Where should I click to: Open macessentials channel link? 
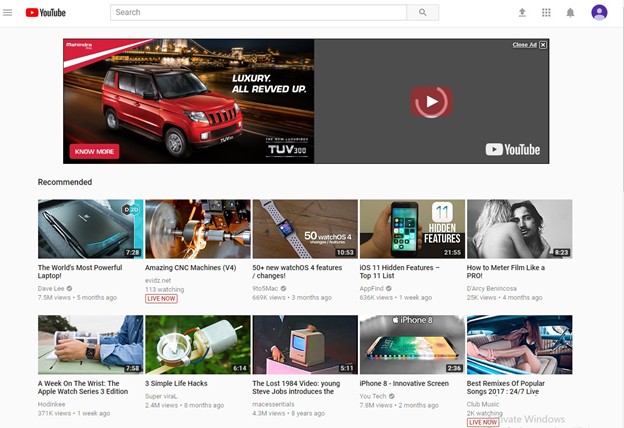pyautogui.click(x=273, y=404)
